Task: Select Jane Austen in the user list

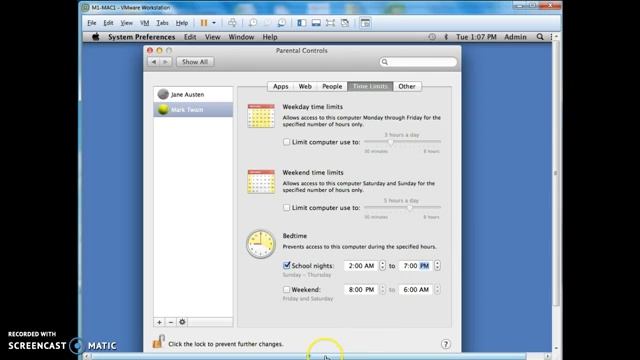Action: [193, 94]
